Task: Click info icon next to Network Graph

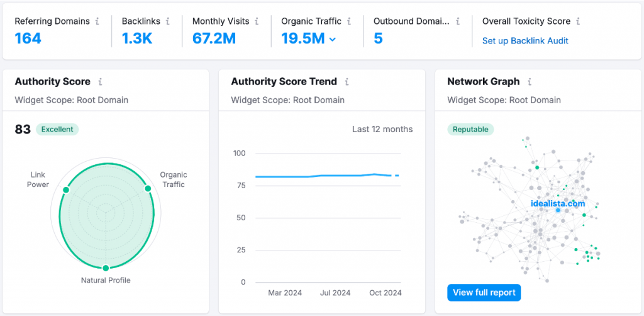Action: tap(530, 82)
